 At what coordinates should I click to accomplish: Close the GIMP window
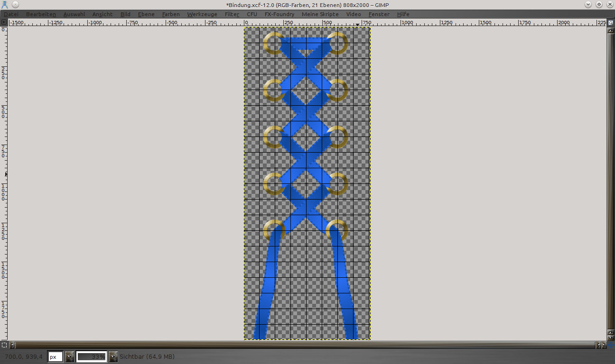[609, 4]
